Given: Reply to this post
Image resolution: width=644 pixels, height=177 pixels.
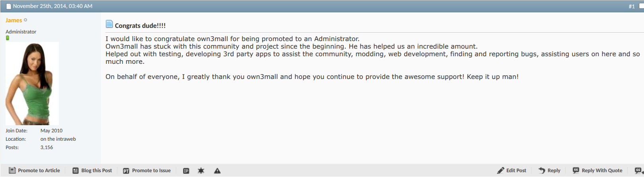Looking at the screenshot, I should point(549,171).
